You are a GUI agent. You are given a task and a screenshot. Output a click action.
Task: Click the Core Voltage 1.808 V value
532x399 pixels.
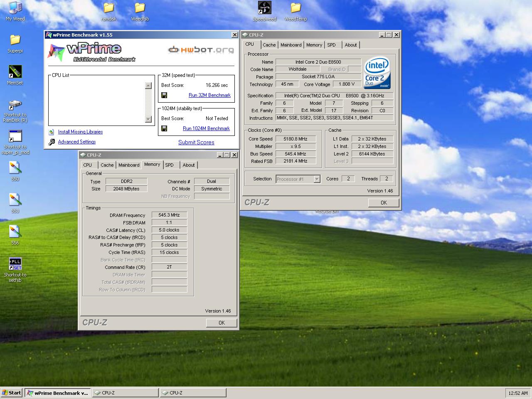click(347, 84)
